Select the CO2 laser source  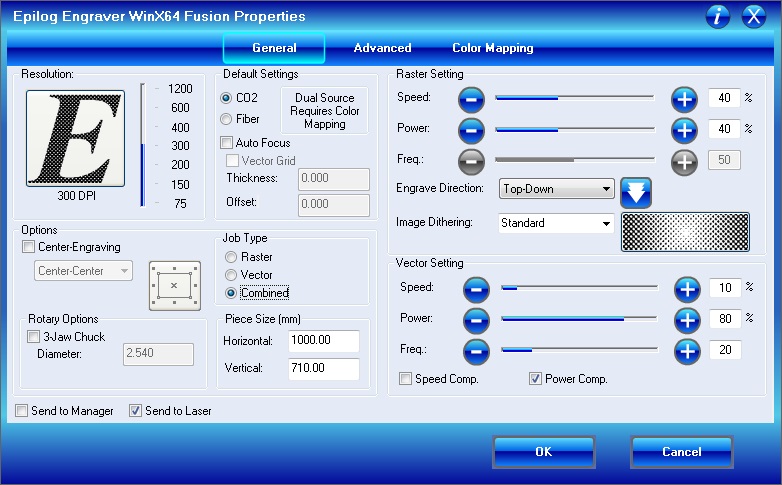coord(226,98)
